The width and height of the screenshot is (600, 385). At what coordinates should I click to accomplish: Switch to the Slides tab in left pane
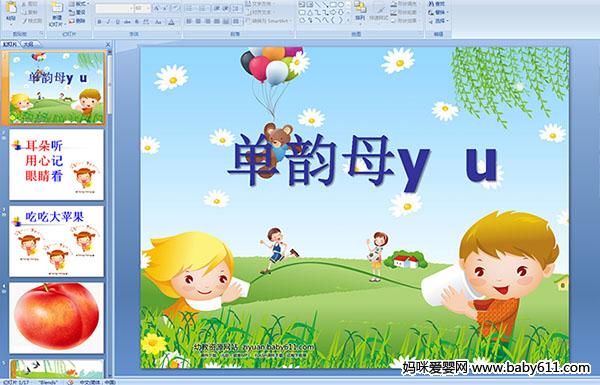coord(10,44)
